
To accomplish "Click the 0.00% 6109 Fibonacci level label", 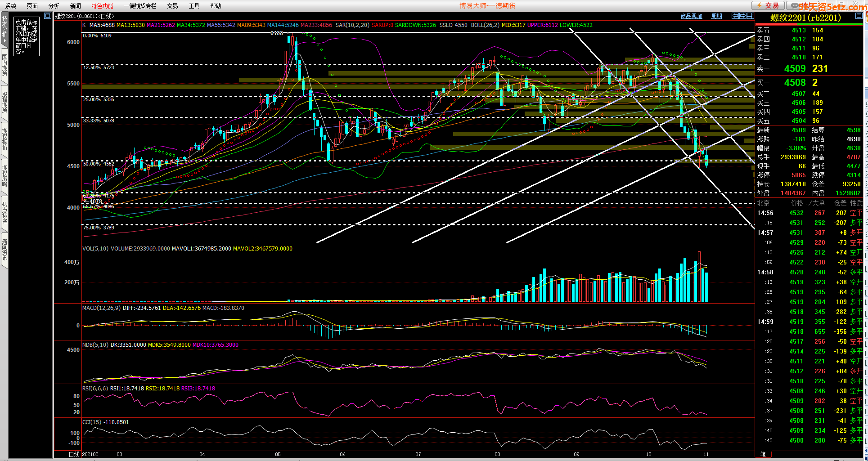I will click(x=97, y=36).
